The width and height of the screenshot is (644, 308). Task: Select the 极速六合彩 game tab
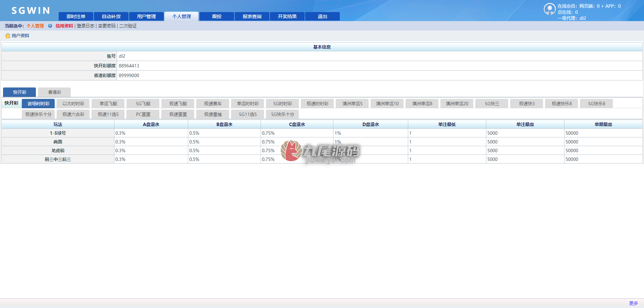(x=73, y=114)
